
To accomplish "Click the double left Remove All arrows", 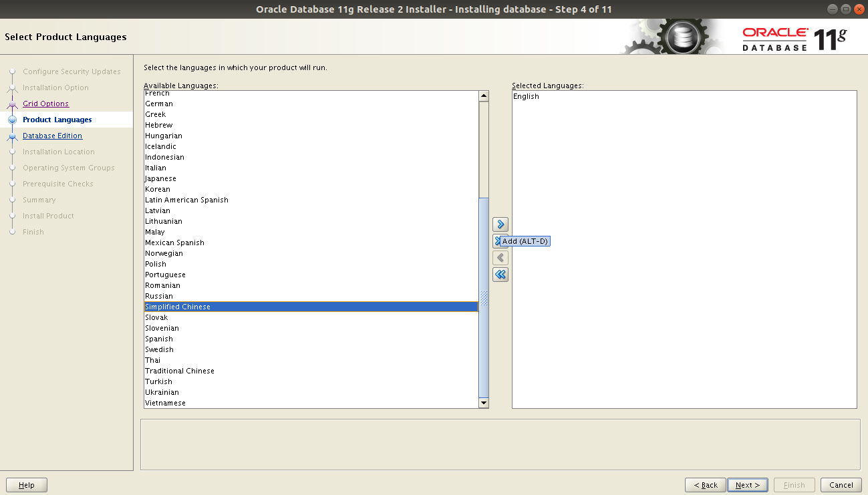I will pos(500,274).
